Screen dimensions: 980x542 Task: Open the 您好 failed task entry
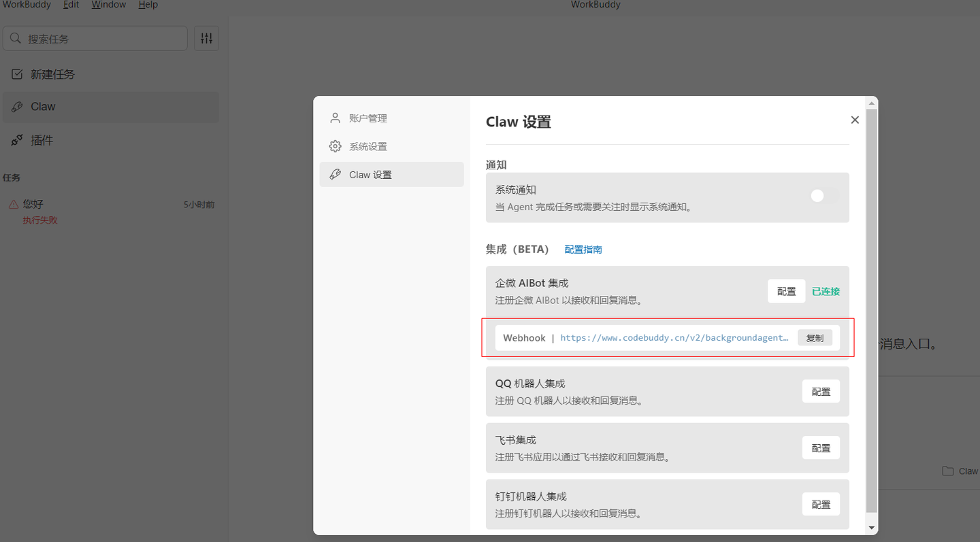pyautogui.click(x=110, y=211)
